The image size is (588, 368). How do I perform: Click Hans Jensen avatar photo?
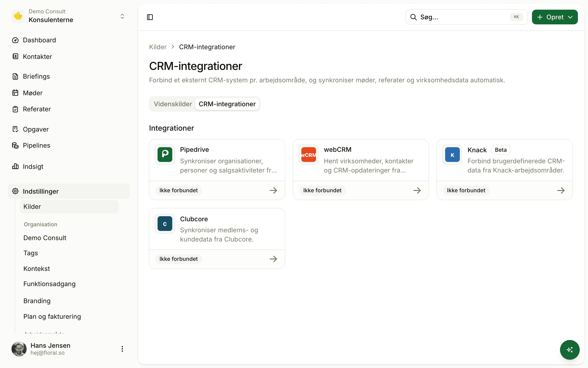pyautogui.click(x=19, y=349)
